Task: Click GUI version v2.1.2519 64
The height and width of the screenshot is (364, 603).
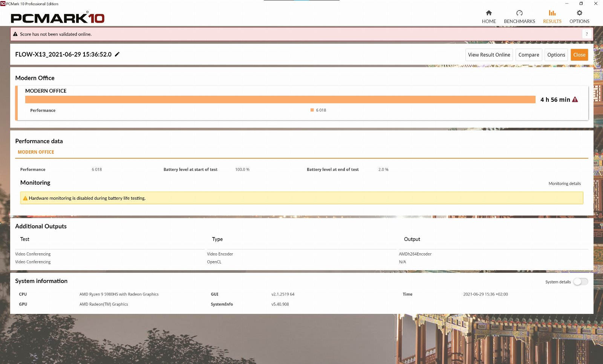Action: tap(283, 294)
